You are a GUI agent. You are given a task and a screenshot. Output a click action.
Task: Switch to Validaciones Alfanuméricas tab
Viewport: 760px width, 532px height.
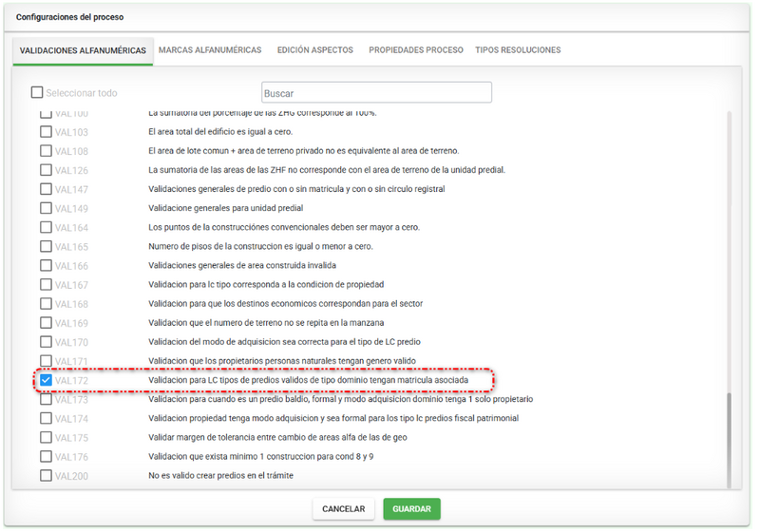pos(83,50)
